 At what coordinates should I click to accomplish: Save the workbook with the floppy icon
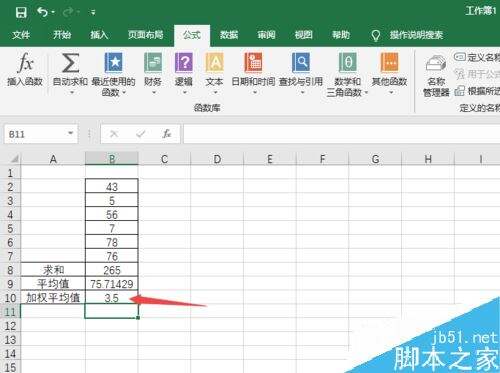[21, 13]
